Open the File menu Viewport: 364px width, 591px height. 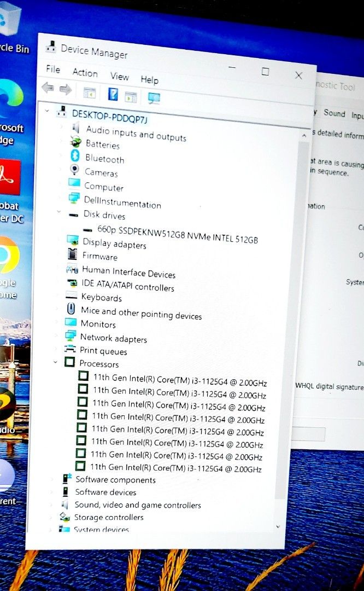[53, 69]
